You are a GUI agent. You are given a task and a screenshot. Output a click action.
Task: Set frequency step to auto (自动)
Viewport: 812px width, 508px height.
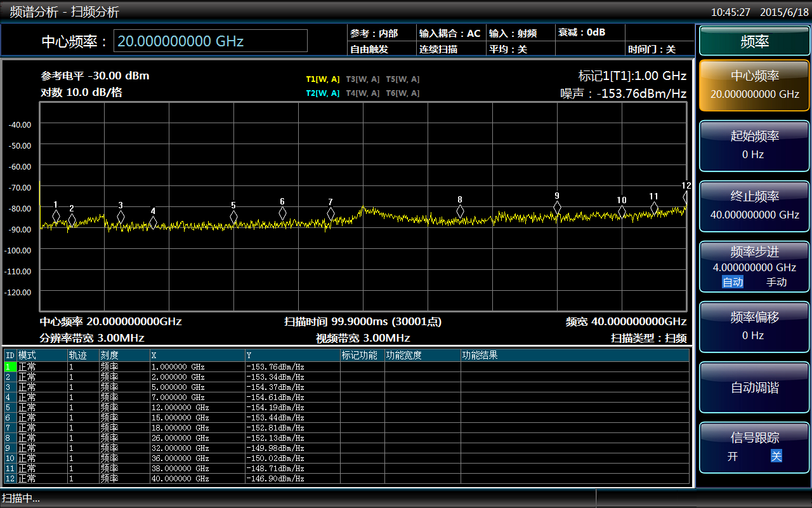733,282
